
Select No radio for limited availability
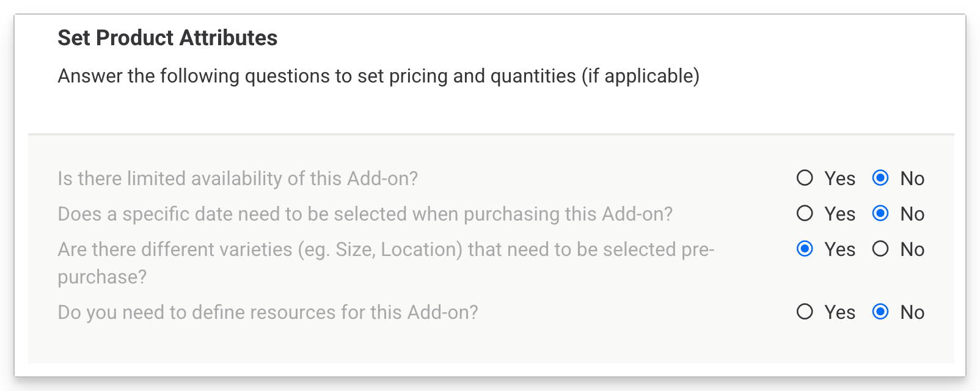point(880,178)
